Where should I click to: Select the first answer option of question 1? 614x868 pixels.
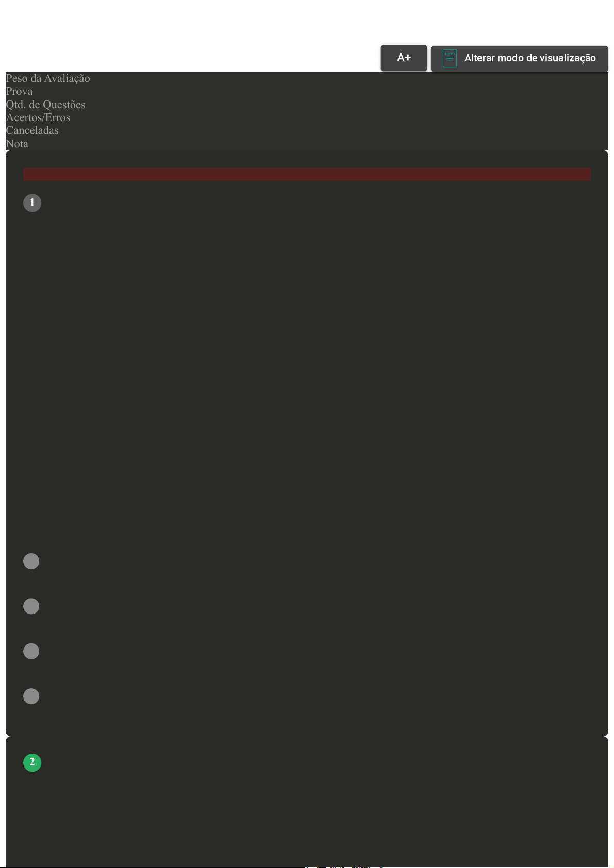[x=31, y=561]
